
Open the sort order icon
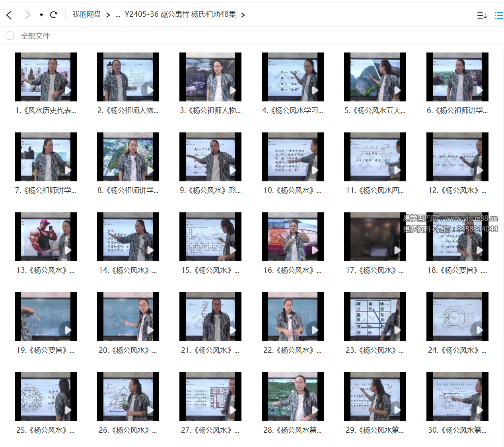[x=482, y=16]
